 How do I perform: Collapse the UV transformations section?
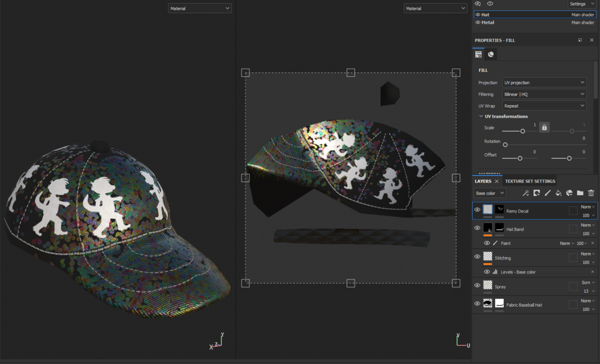click(481, 116)
